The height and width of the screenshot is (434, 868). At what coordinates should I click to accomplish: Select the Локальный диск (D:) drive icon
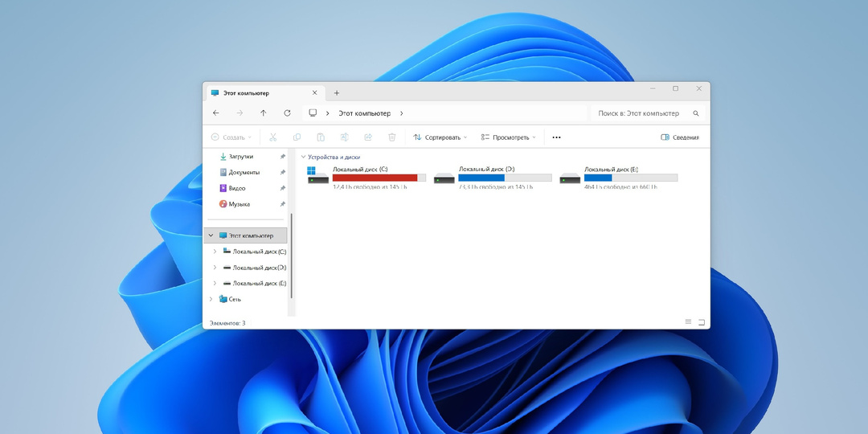pos(444,178)
